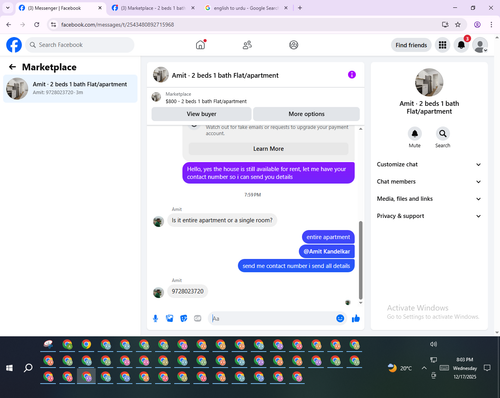
Task: Switch to Marketplace 2 beds tab
Action: tap(153, 8)
